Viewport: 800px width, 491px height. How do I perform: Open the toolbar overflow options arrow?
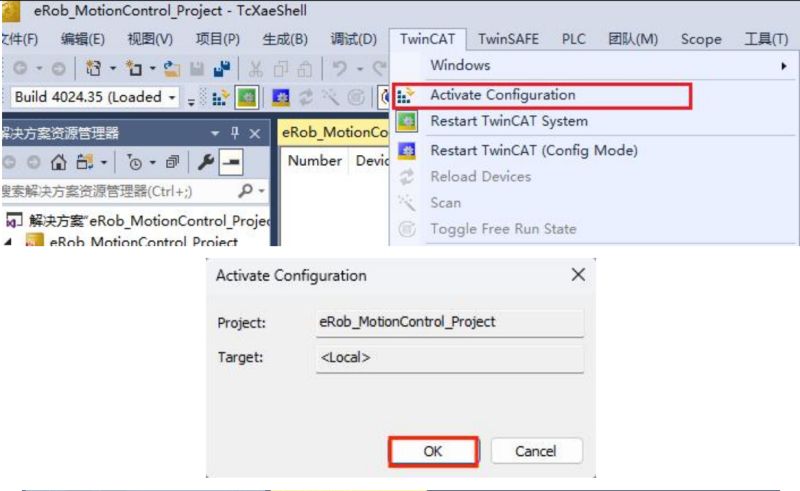pyautogui.click(x=191, y=101)
